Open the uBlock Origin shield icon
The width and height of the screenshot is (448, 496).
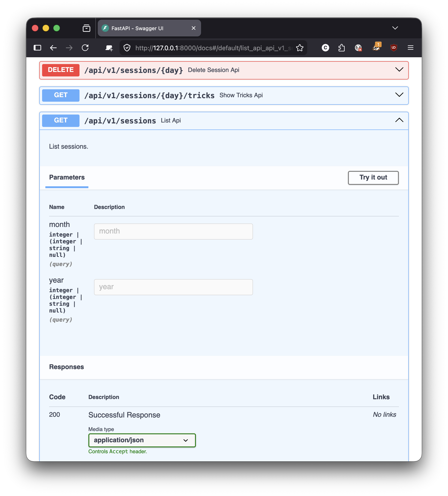point(394,48)
